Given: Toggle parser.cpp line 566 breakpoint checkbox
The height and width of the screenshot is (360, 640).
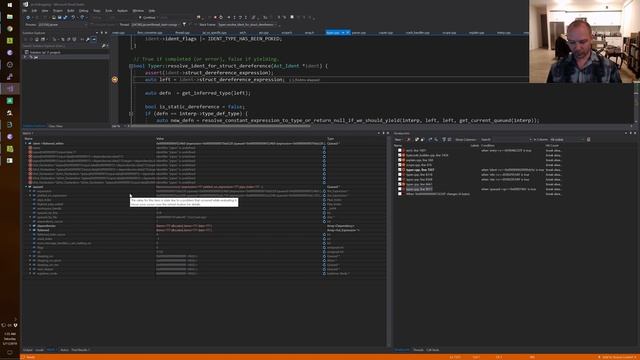Looking at the screenshot, I should (400, 160).
